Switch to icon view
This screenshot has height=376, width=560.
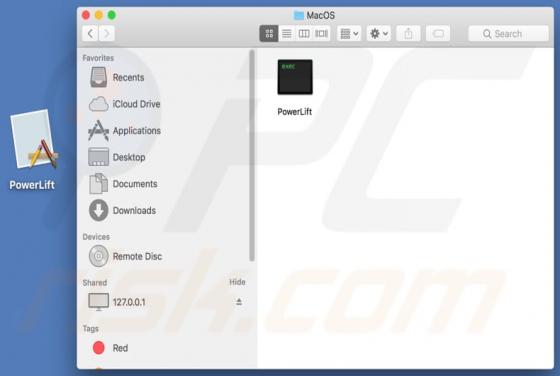(x=269, y=34)
